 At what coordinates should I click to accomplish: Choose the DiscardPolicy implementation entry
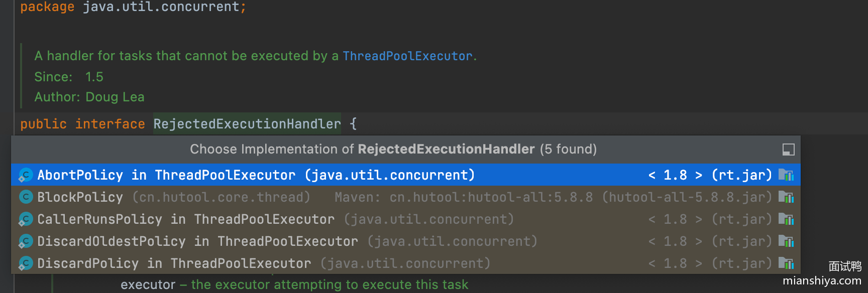click(x=88, y=263)
